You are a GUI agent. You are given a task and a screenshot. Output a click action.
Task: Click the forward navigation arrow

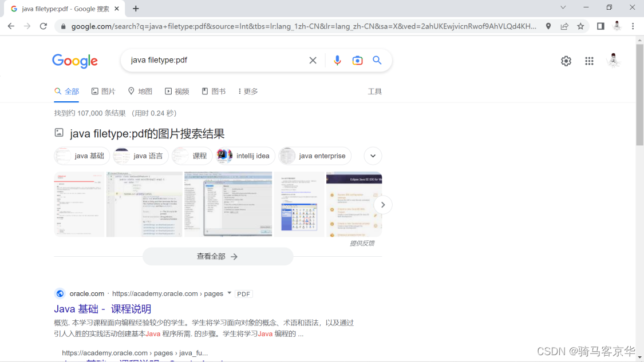click(27, 26)
